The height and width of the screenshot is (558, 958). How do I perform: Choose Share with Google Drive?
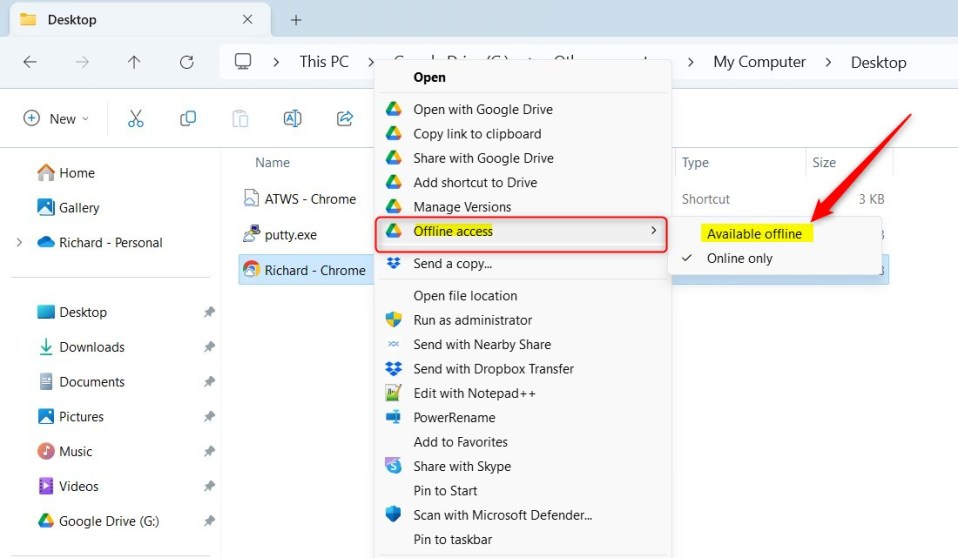tap(522, 158)
